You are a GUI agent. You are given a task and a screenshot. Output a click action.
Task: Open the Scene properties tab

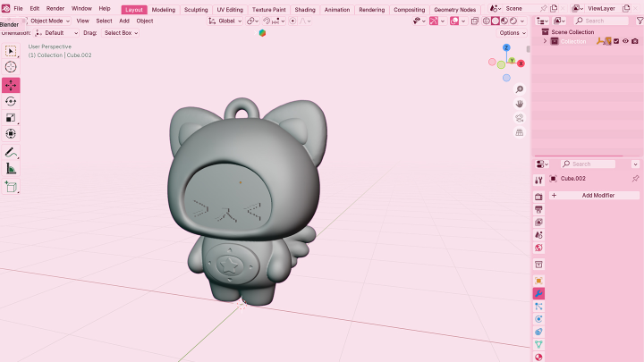point(538,235)
